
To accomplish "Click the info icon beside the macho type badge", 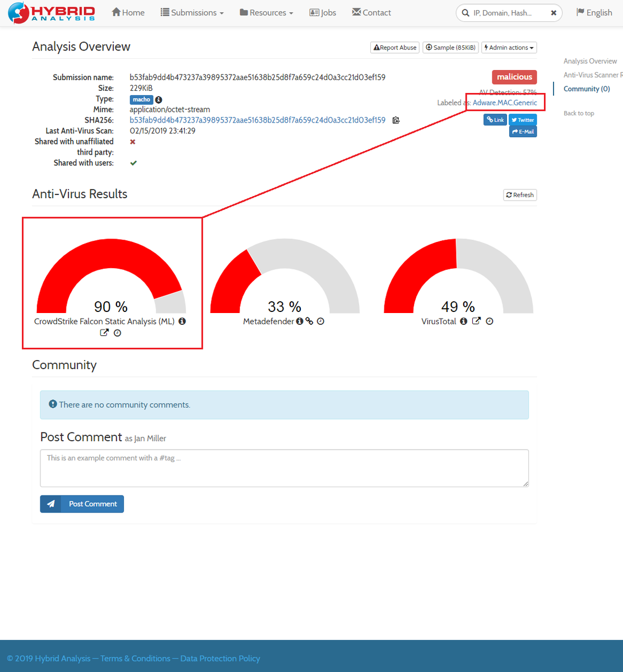I will pos(159,100).
